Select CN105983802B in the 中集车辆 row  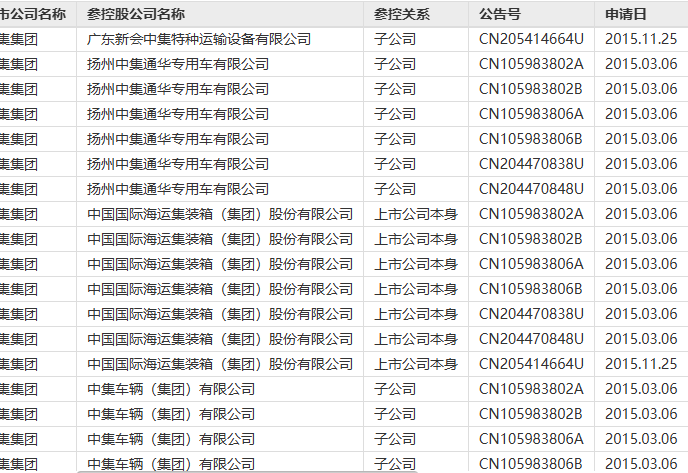(530, 414)
